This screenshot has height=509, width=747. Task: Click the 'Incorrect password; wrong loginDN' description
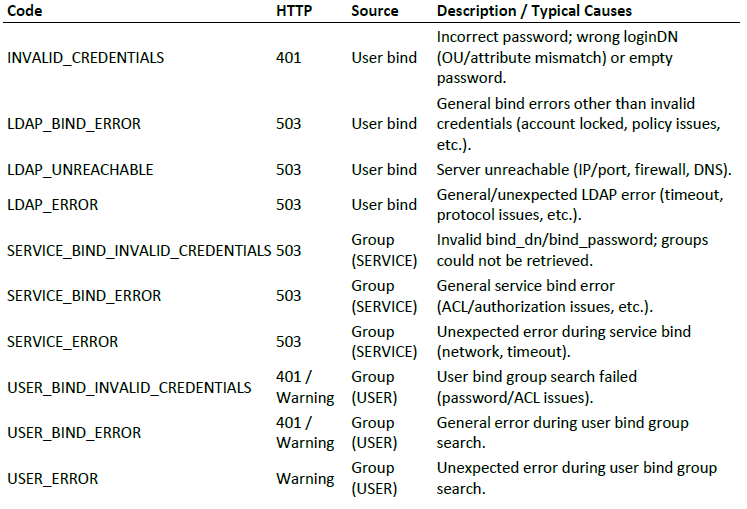557,57
